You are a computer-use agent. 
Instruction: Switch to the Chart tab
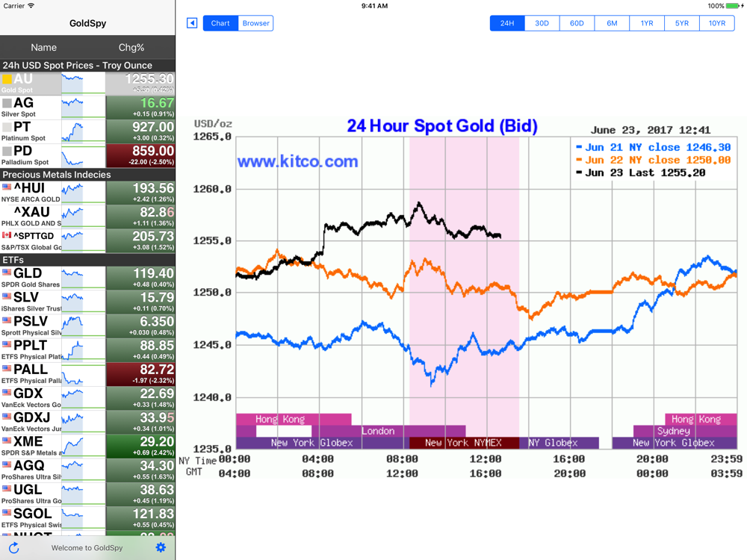pyautogui.click(x=220, y=23)
